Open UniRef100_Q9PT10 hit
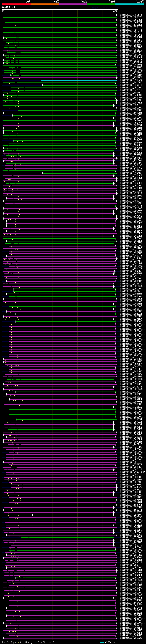Screen dimensions: 146x644 [x=131, y=193]
